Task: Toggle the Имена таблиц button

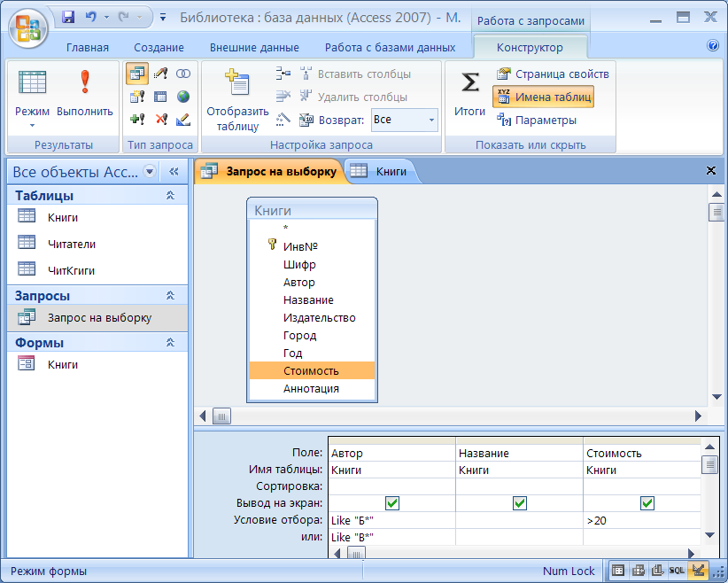Action: (x=543, y=97)
